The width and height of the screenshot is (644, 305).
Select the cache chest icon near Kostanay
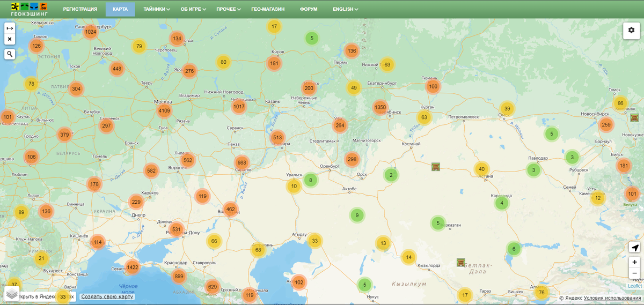pos(436,167)
